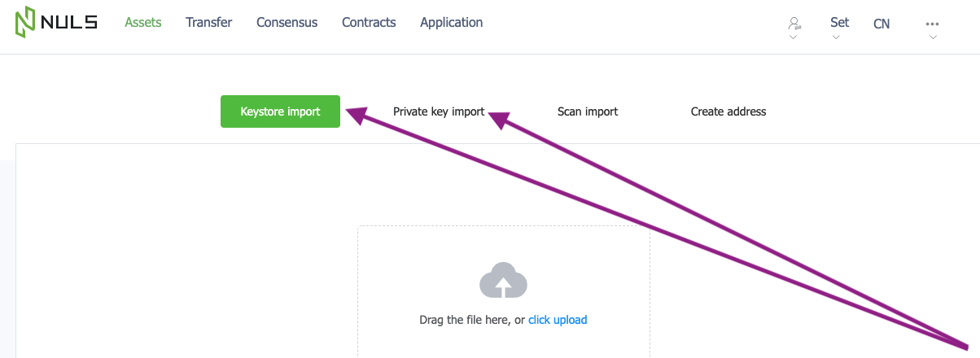Click the NULS logo
The height and width of the screenshot is (358, 980).
[55, 23]
